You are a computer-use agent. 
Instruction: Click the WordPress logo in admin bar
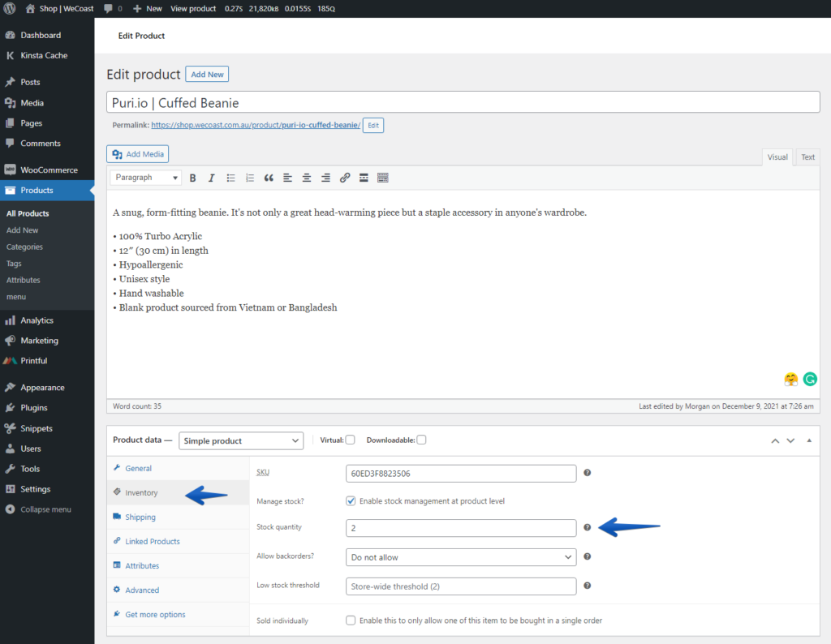[10, 8]
